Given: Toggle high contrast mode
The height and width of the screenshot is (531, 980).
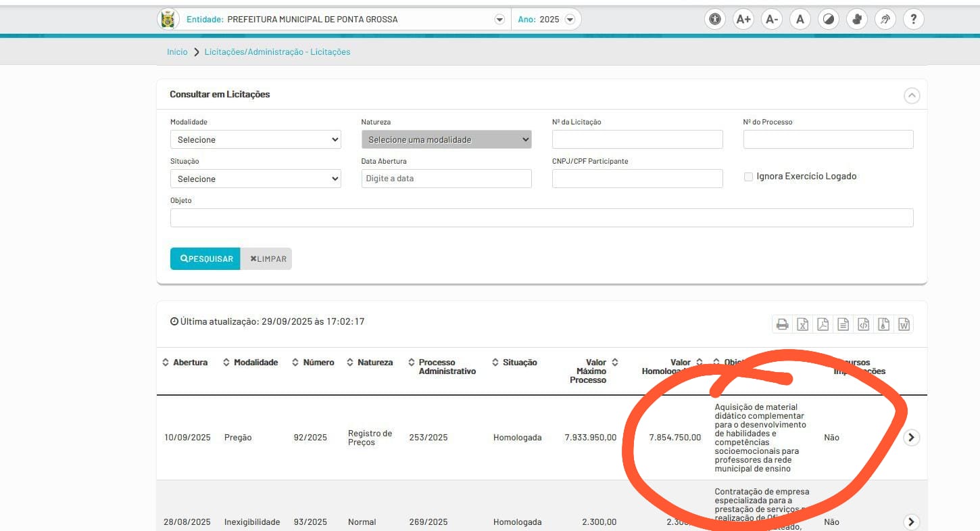Looking at the screenshot, I should click(827, 19).
